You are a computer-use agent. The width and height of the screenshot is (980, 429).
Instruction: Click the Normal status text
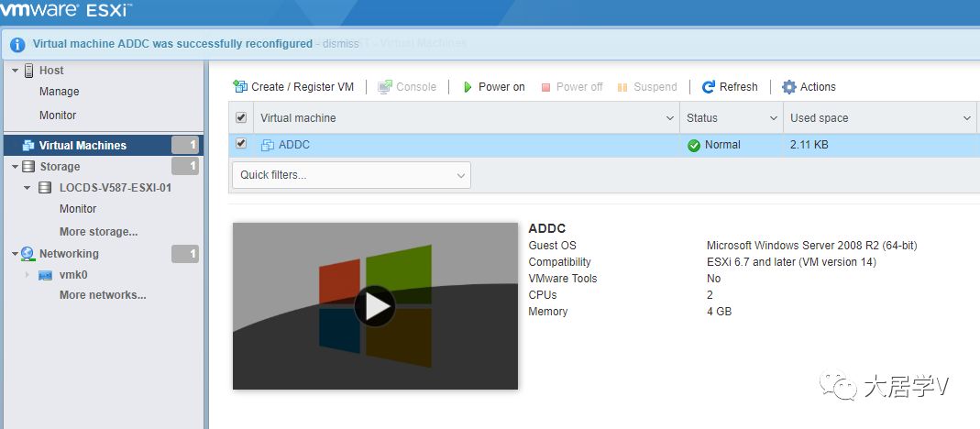pyautogui.click(x=722, y=145)
